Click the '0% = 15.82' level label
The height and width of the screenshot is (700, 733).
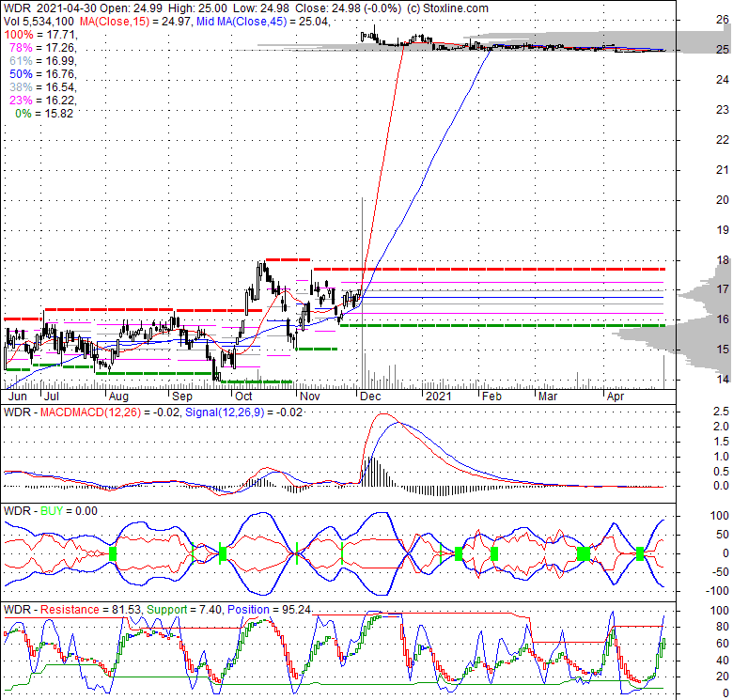(44, 113)
